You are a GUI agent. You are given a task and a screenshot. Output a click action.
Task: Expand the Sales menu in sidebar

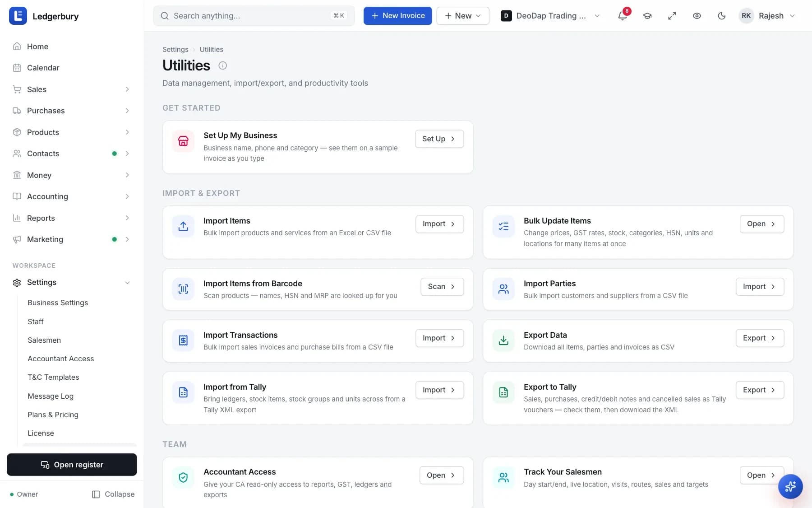[72, 89]
